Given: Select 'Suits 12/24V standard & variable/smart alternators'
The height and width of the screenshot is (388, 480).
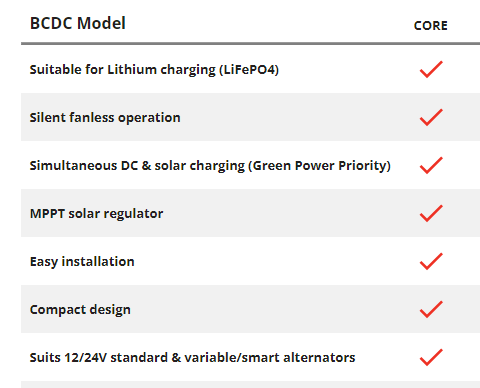Looking at the screenshot, I should tap(192, 358).
